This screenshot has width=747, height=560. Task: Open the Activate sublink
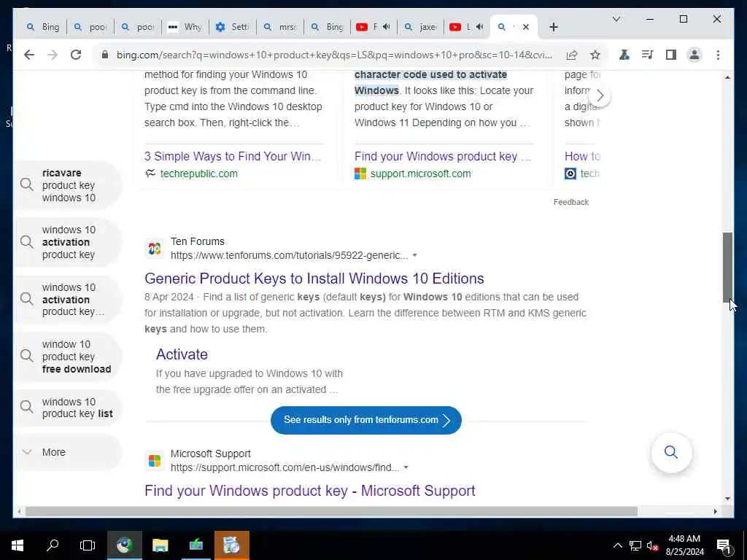182,354
